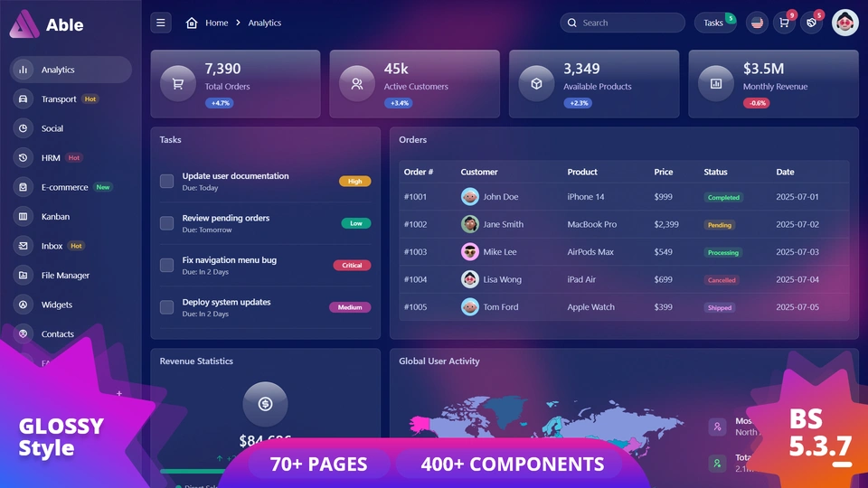Click the Monthly Revenue chart icon

(x=716, y=83)
